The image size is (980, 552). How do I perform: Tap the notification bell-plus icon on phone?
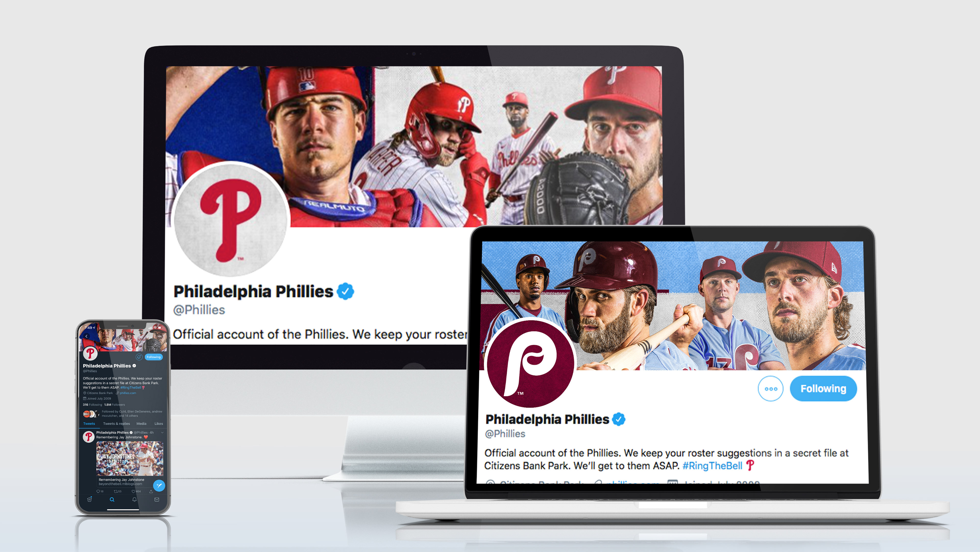coord(139,357)
